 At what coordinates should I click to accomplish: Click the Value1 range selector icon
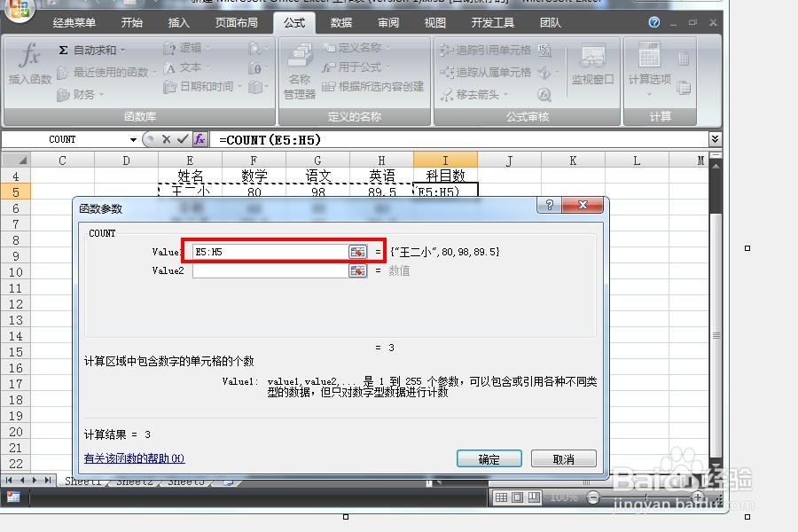(x=358, y=251)
